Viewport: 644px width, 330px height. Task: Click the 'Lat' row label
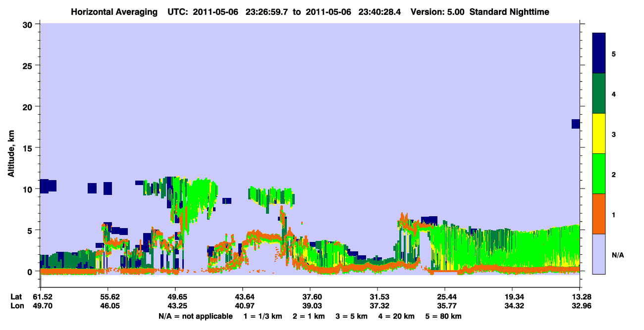16,297
